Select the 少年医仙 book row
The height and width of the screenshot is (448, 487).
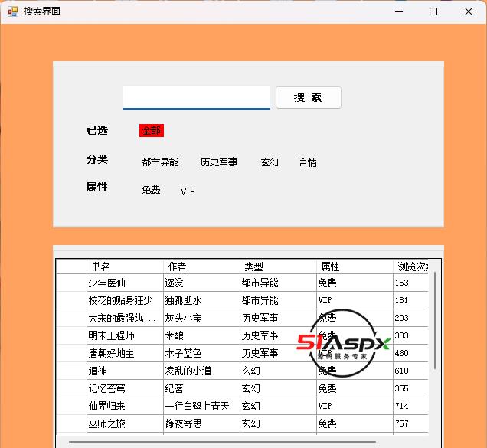[x=124, y=283]
